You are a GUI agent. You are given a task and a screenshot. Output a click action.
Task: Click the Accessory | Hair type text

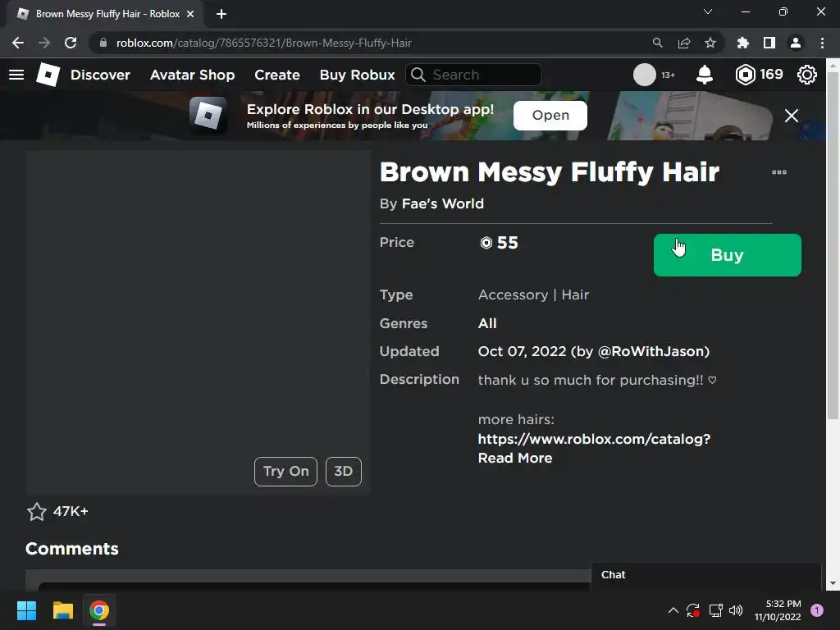click(533, 295)
